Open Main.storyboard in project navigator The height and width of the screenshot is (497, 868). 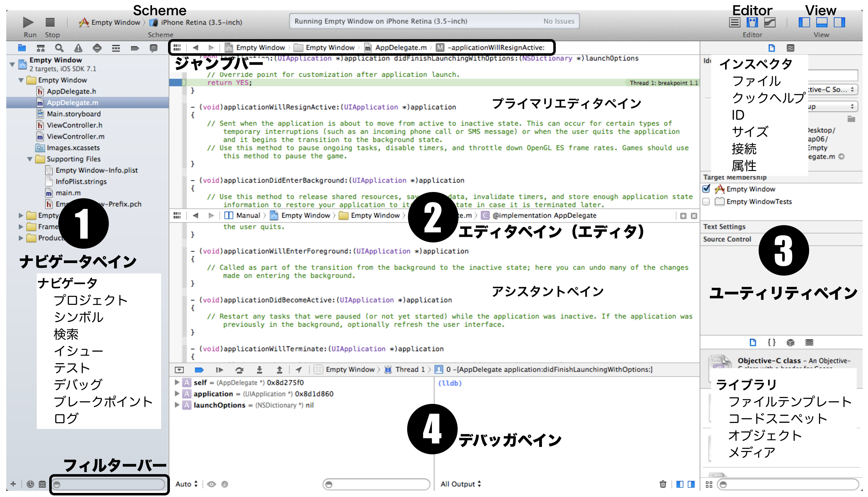coord(73,114)
